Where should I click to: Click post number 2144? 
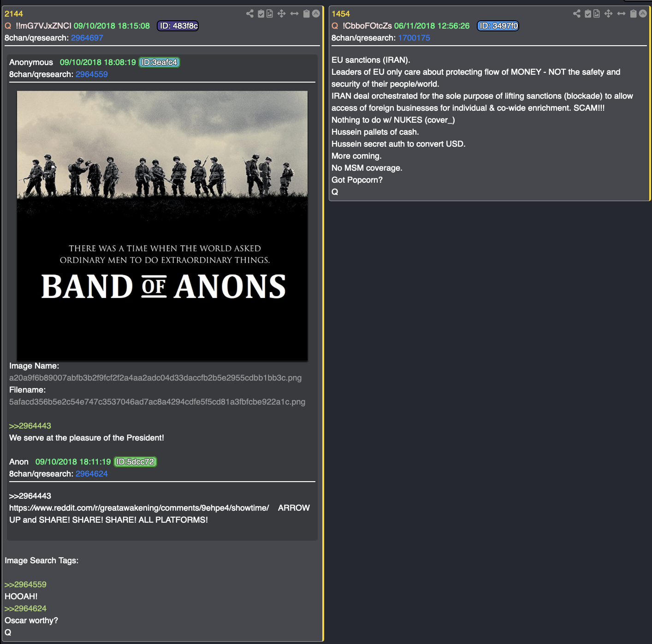click(x=14, y=14)
